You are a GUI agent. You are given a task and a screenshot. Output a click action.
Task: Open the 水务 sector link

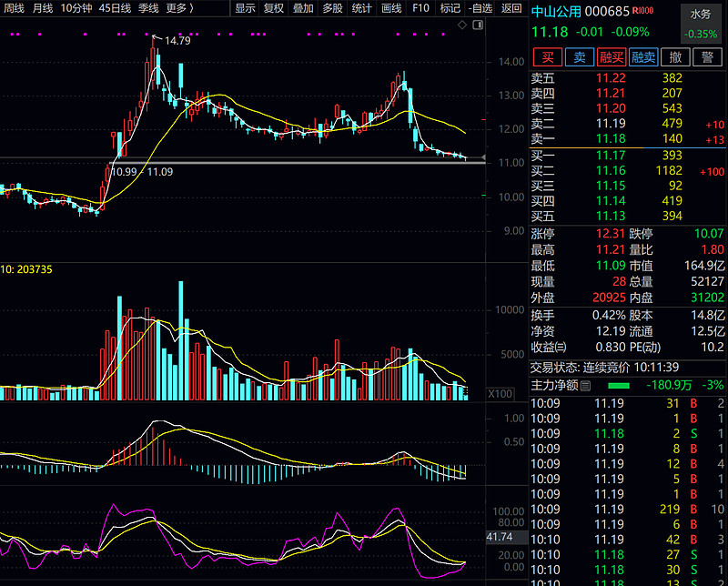click(700, 15)
